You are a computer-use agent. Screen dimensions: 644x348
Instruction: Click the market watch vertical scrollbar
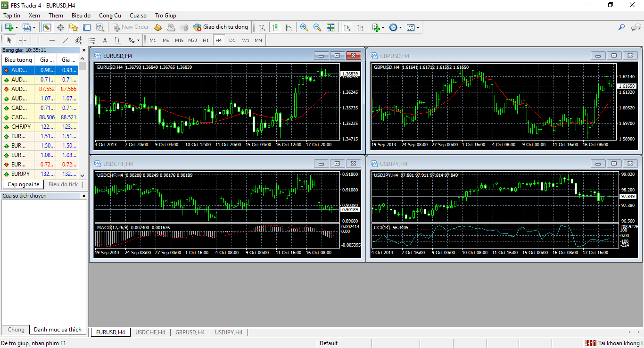click(83, 117)
